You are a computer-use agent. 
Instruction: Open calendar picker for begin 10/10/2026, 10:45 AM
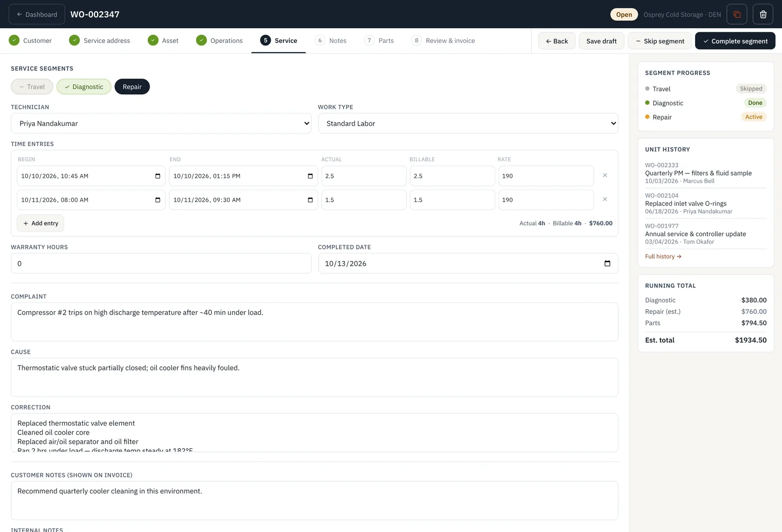[157, 176]
